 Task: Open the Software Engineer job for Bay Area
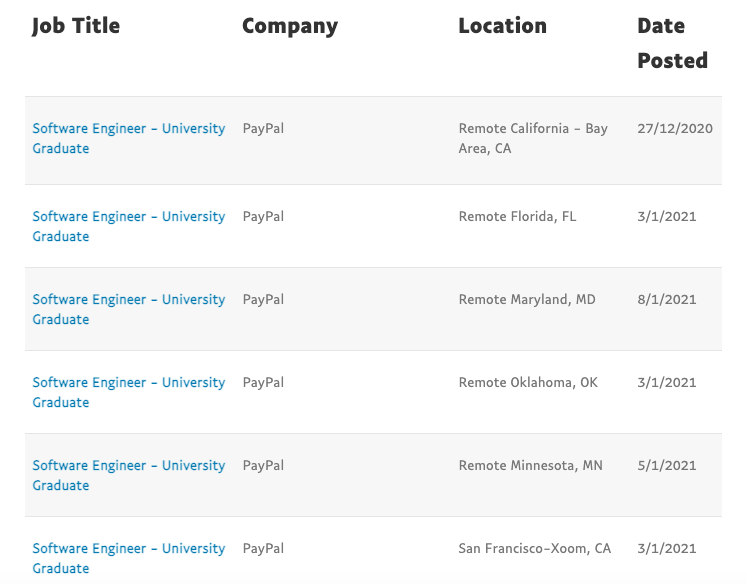coord(128,129)
